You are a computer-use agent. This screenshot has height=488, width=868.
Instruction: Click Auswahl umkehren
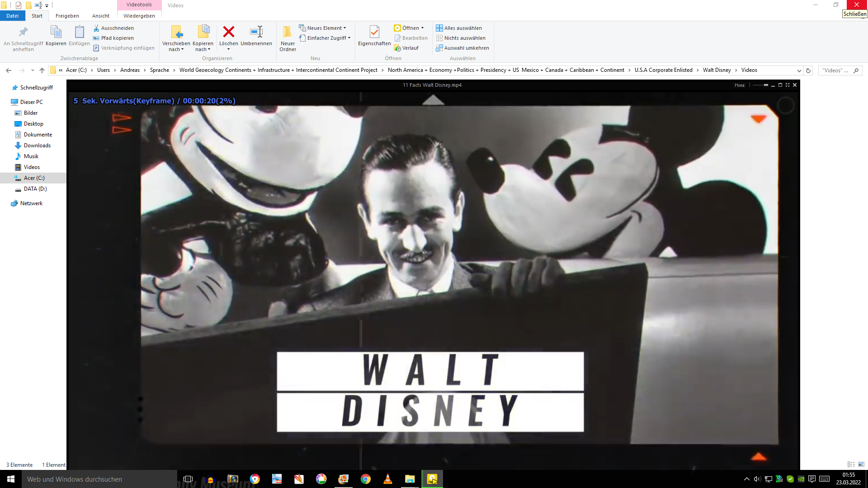pos(462,48)
